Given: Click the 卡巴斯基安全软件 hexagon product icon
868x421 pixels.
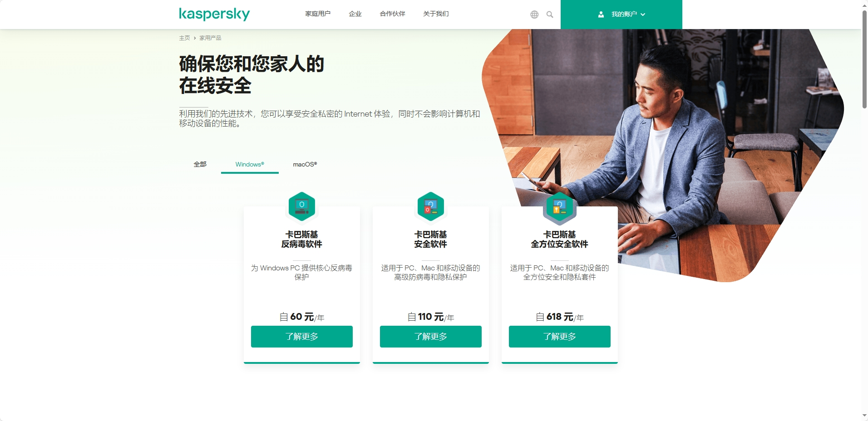Looking at the screenshot, I should (x=431, y=206).
